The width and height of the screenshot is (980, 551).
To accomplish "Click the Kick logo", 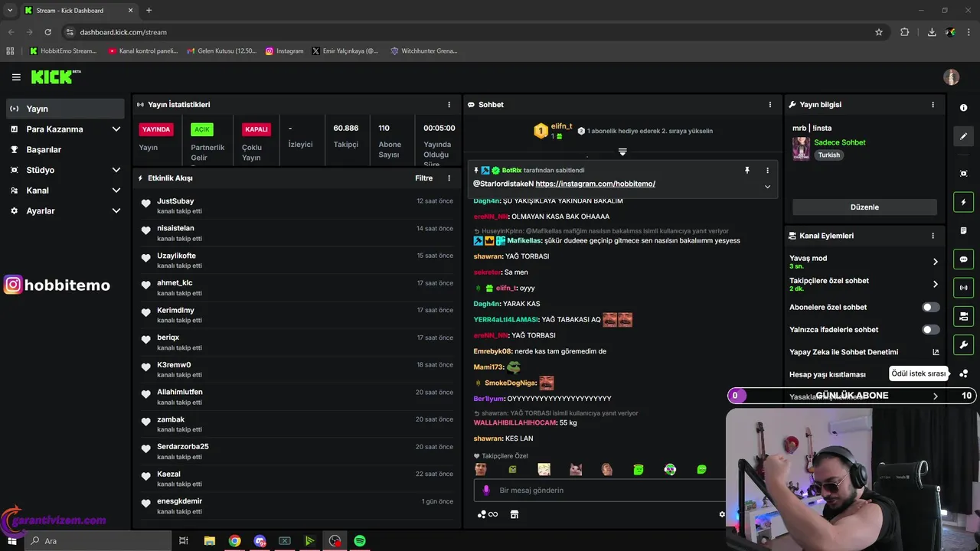I will click(x=55, y=77).
